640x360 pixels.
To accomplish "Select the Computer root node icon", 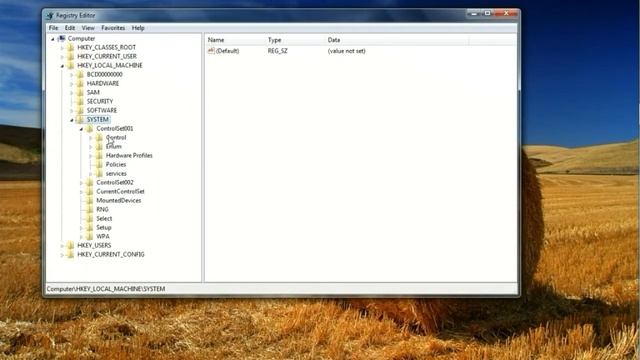I will 61,38.
